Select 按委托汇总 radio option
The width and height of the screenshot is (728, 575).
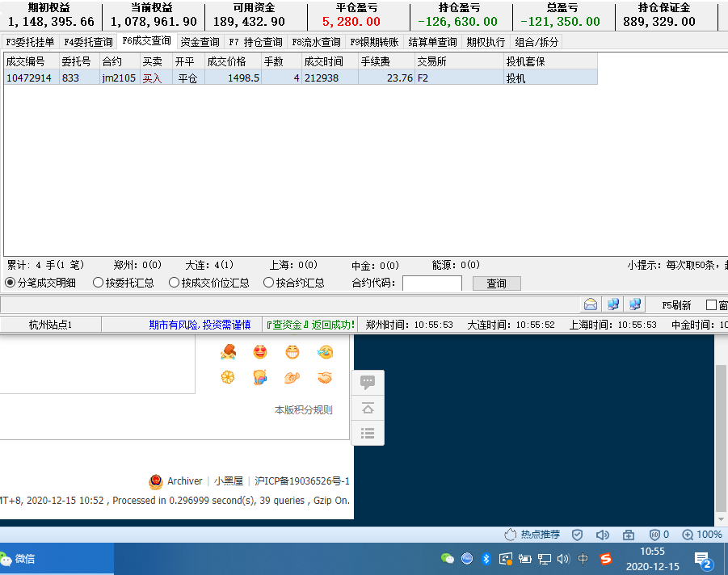(x=98, y=283)
